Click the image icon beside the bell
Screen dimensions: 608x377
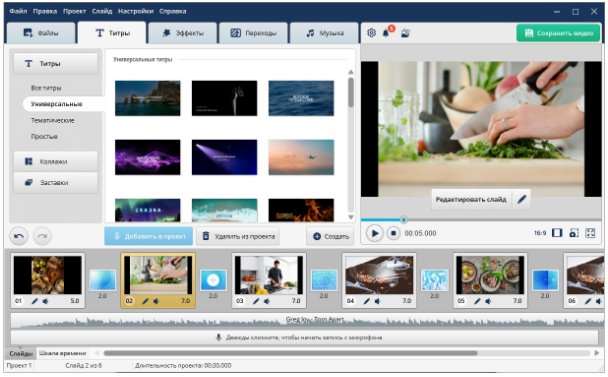pos(405,33)
